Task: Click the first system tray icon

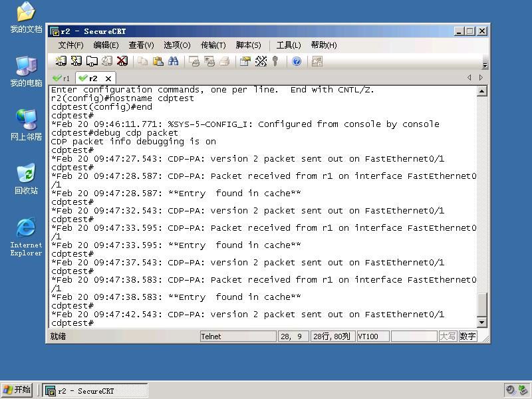Action: tap(510, 390)
